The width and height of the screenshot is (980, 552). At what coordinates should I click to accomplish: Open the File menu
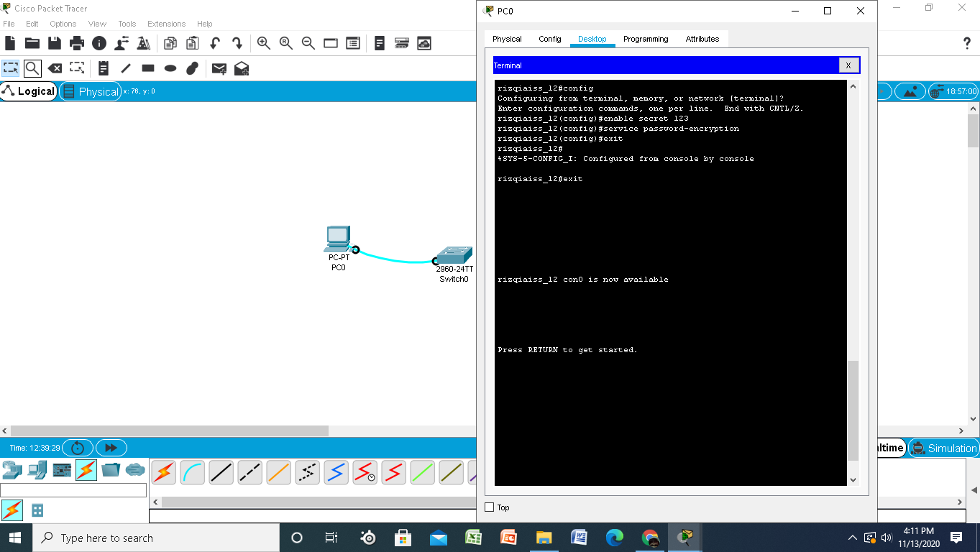[9, 24]
